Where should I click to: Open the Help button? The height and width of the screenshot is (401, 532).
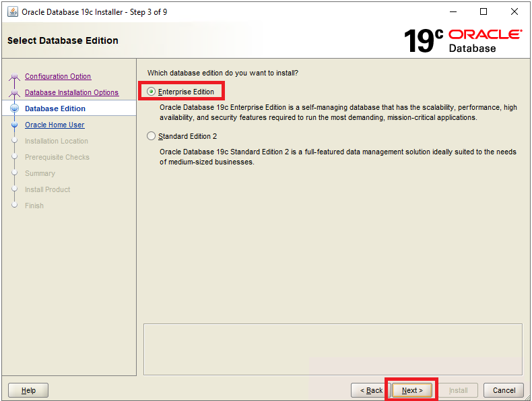(28, 390)
